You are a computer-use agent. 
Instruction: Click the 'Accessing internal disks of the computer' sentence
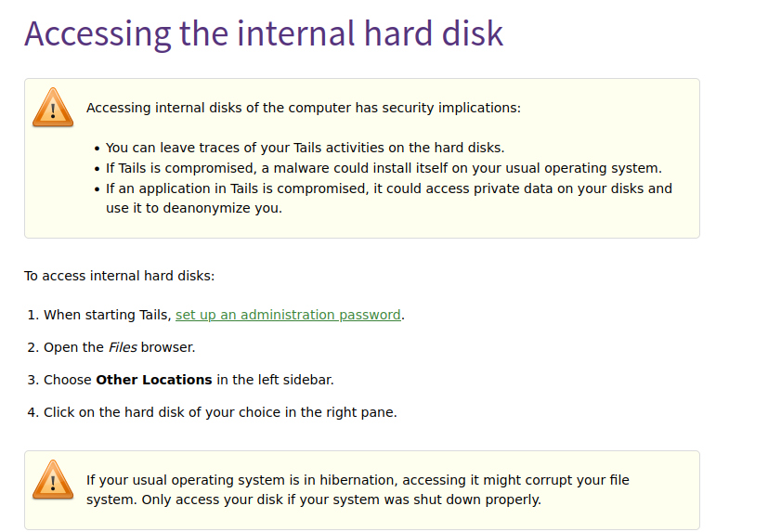[x=304, y=108]
